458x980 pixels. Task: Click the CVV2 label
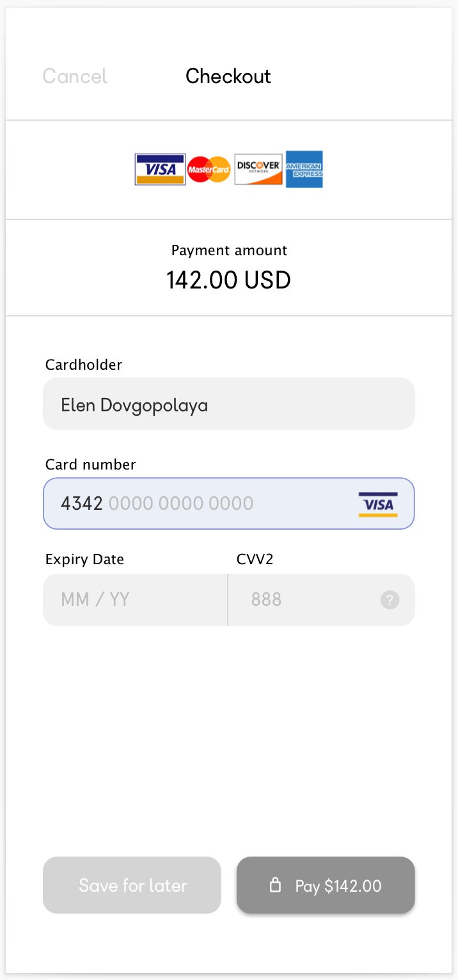click(255, 559)
